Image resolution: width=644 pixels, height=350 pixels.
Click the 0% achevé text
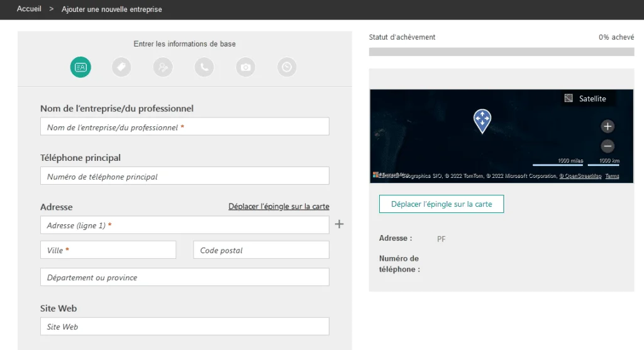[616, 37]
